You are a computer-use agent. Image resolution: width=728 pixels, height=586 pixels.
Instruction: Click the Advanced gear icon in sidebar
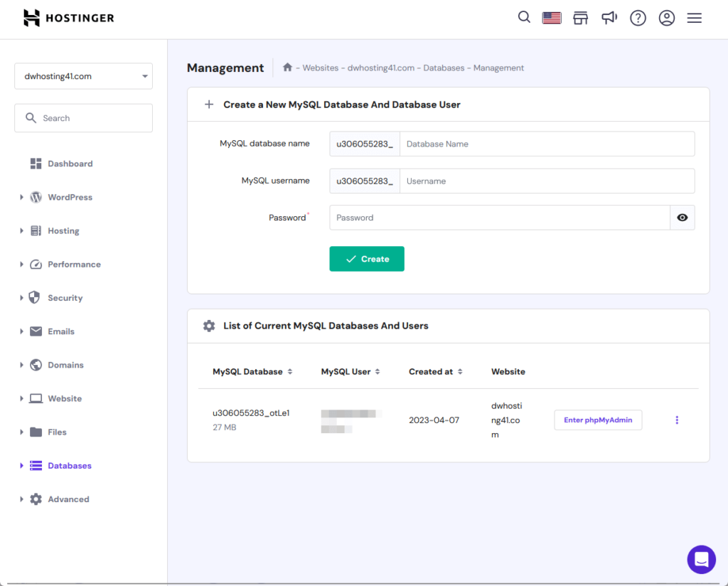pos(36,499)
